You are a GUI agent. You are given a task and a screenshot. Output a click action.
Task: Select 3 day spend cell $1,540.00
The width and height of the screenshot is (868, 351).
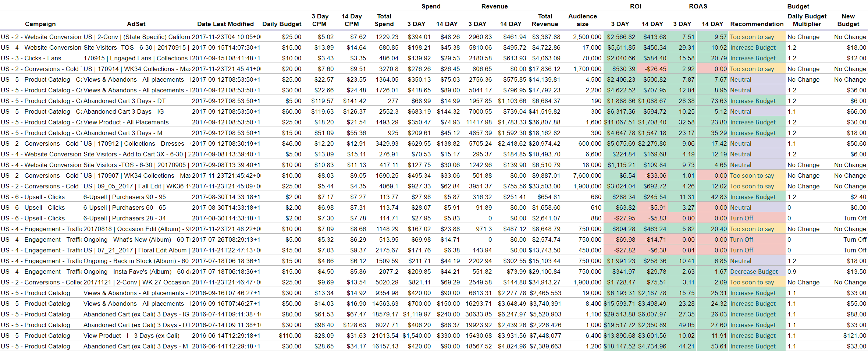coord(417,336)
